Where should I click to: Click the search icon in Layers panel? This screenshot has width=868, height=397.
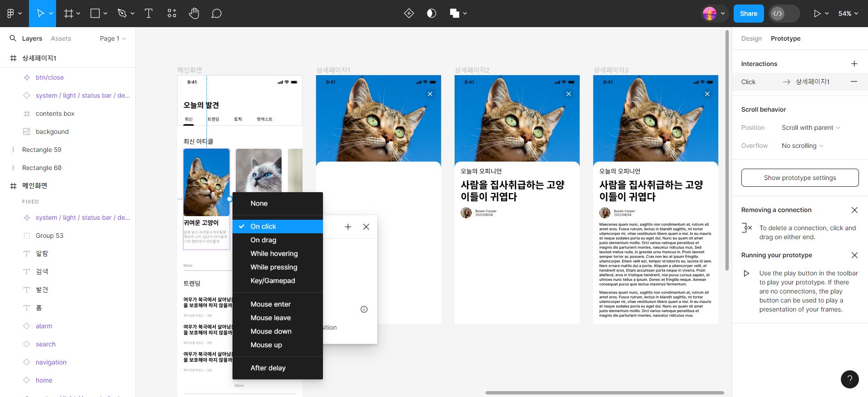tap(13, 38)
